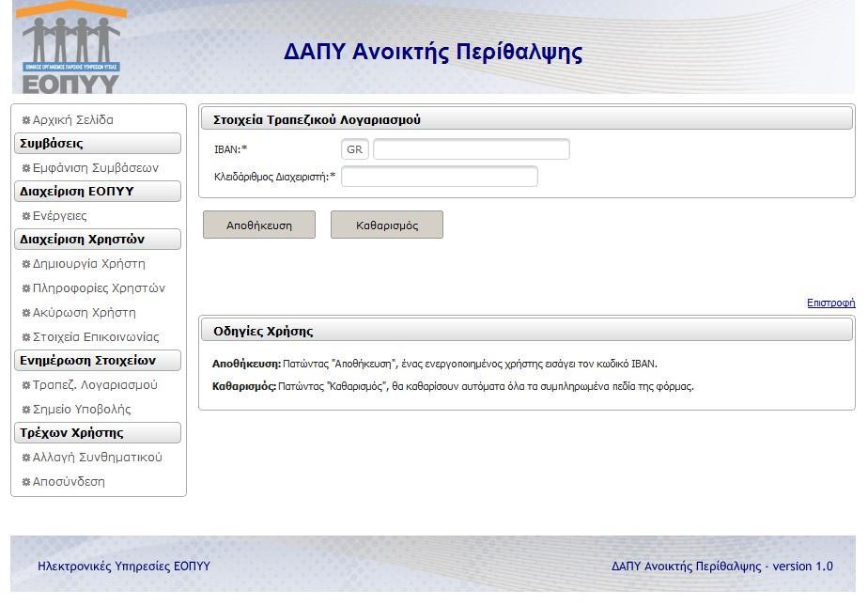This screenshot has width=868, height=606.
Task: Click the Κλειδάριθμος Διαχειριστή label
Action: coord(274,177)
